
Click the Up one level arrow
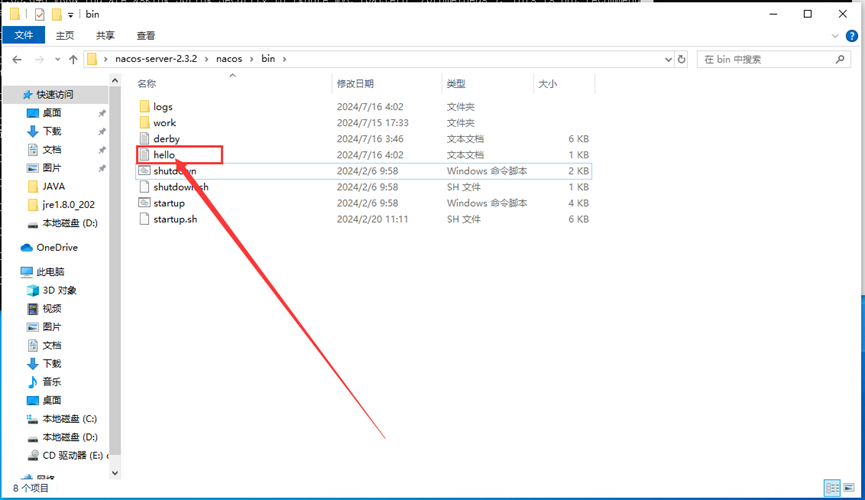(x=73, y=59)
